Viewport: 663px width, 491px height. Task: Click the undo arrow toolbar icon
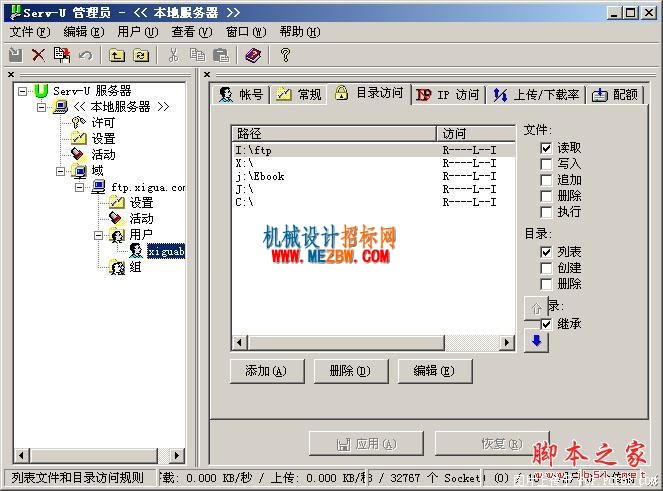(85, 55)
